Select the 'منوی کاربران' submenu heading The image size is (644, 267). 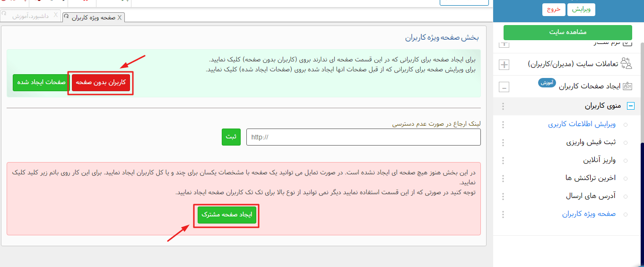[603, 106]
